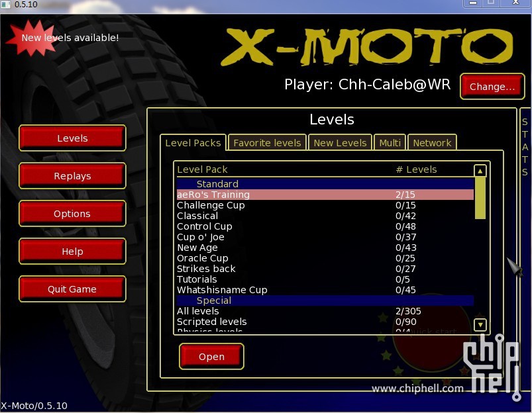
Task: Click the Level Pack column header
Action: point(202,169)
